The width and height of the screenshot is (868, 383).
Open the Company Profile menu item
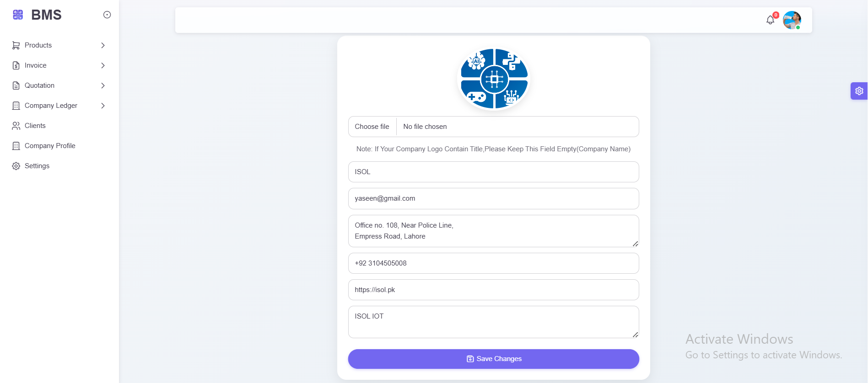click(50, 146)
